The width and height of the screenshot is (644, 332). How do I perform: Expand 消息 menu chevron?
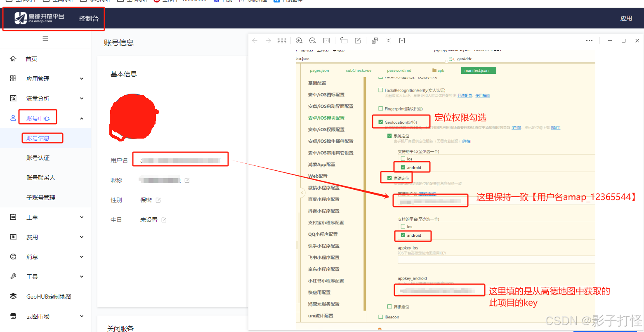(x=82, y=257)
